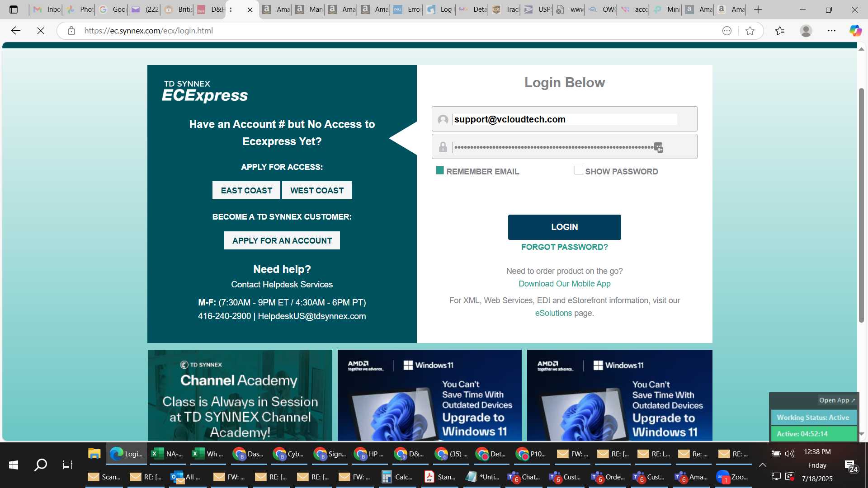Switch to the Dell Error tab

[407, 9]
